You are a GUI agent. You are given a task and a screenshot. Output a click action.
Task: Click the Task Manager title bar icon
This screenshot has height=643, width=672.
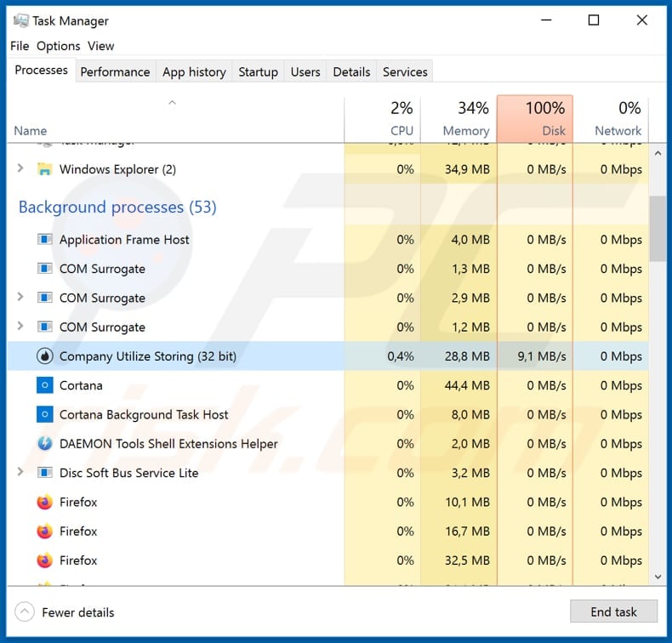pyautogui.click(x=20, y=20)
